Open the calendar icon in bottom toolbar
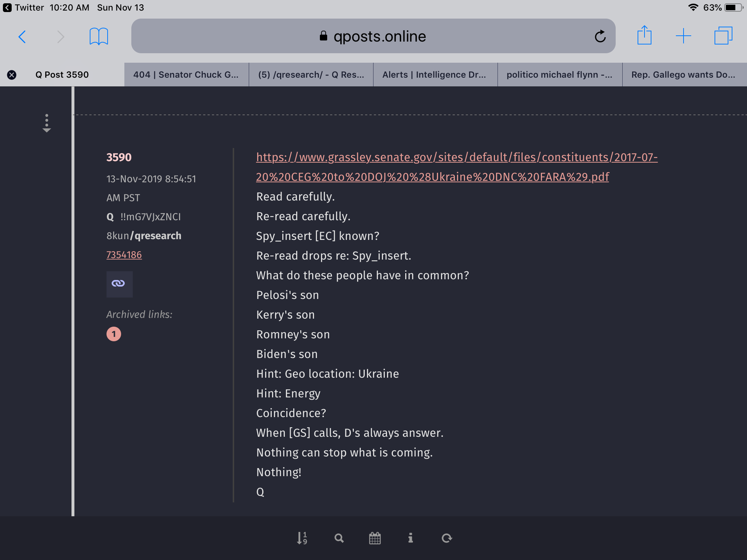This screenshot has height=560, width=747. tap(375, 538)
